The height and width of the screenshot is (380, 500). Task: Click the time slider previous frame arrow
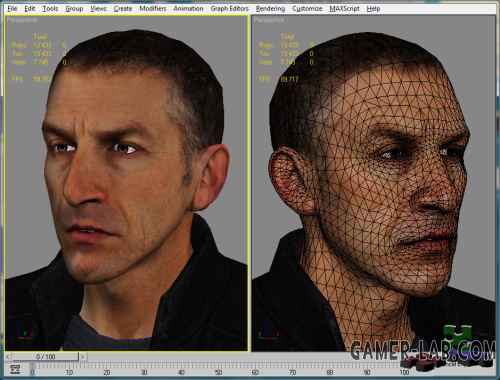click(8, 357)
